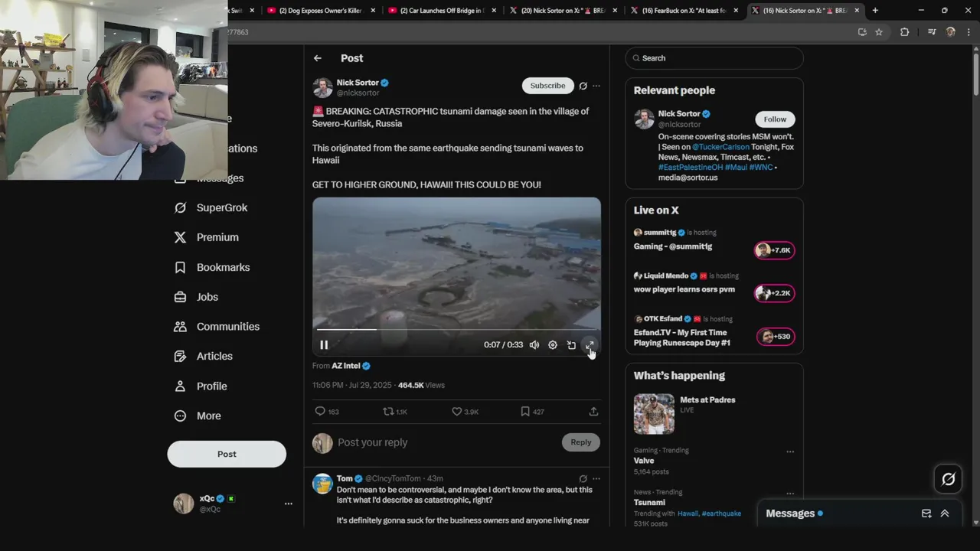Open the Valve trending topic
Viewport: 980px width, 551px height.
[x=644, y=461]
